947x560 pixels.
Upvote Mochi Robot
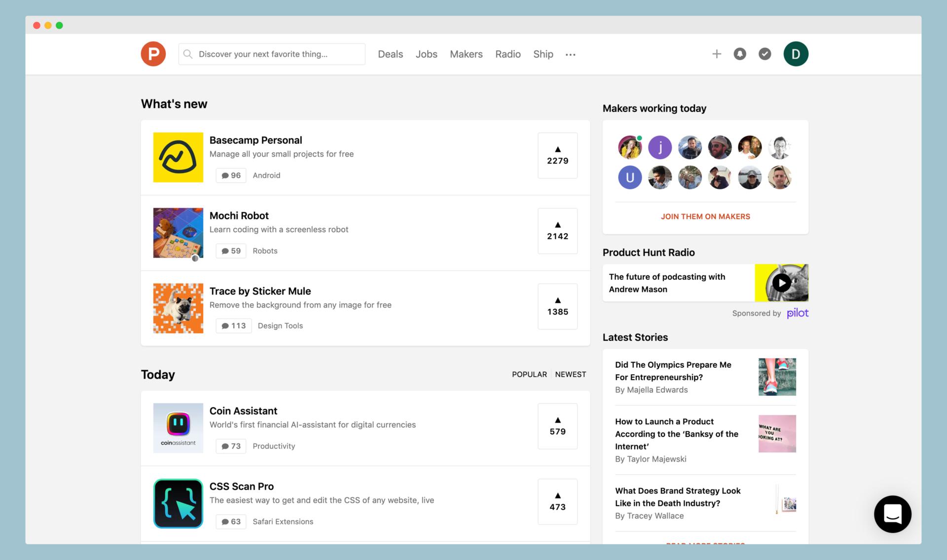(x=557, y=231)
